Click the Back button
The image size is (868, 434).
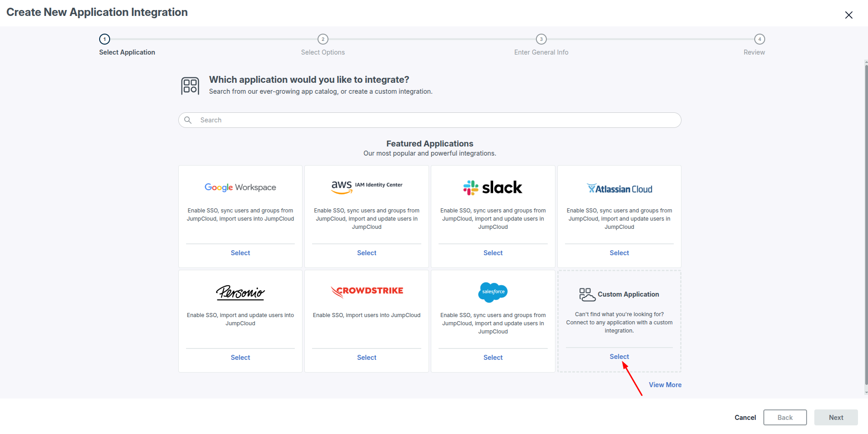[x=785, y=418]
